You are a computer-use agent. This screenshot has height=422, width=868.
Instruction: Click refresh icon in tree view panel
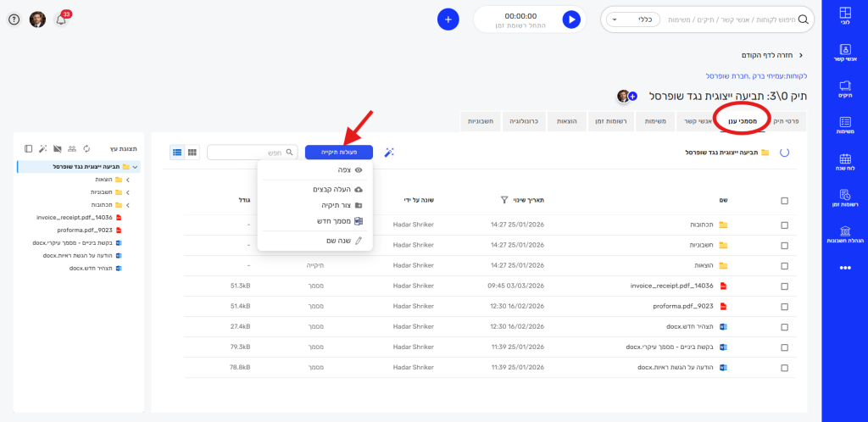pos(86,148)
